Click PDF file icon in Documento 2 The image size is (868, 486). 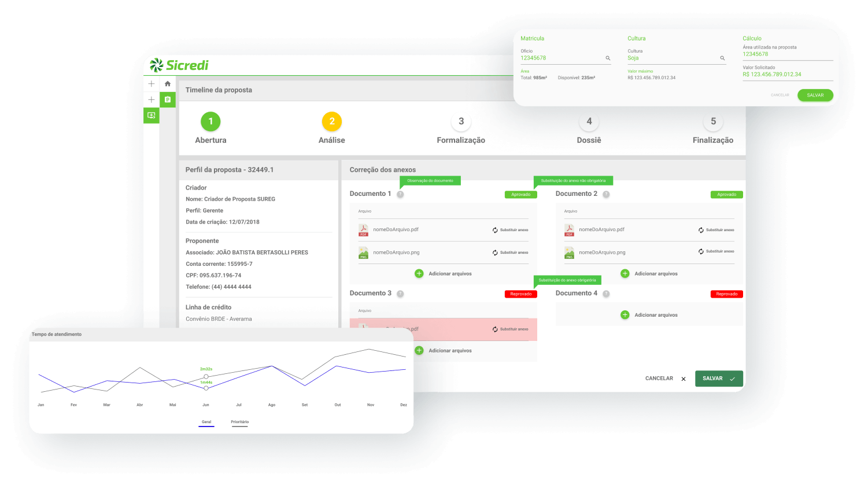(x=569, y=230)
